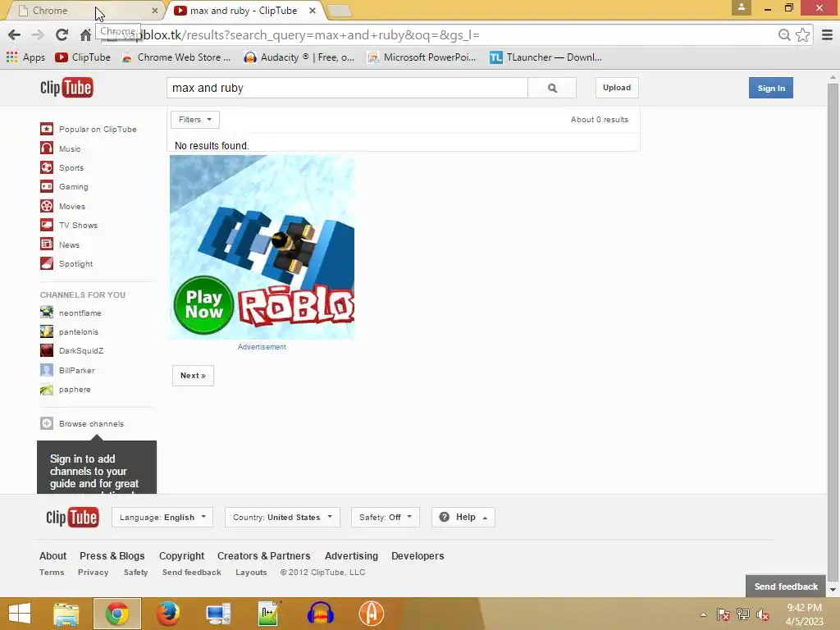Click the search magnifier button
Screen dimensions: 840x630
[552, 88]
